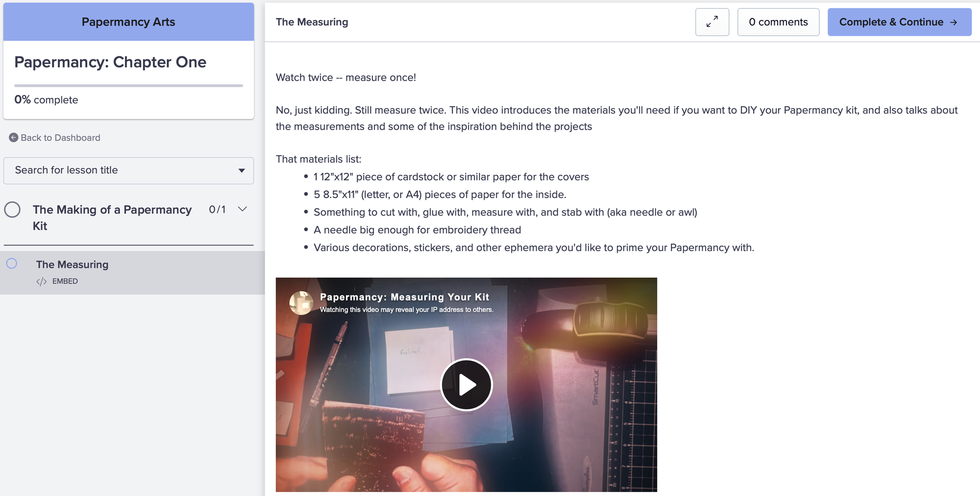Toggle the Papermancy Kit section completion circle

click(x=12, y=210)
